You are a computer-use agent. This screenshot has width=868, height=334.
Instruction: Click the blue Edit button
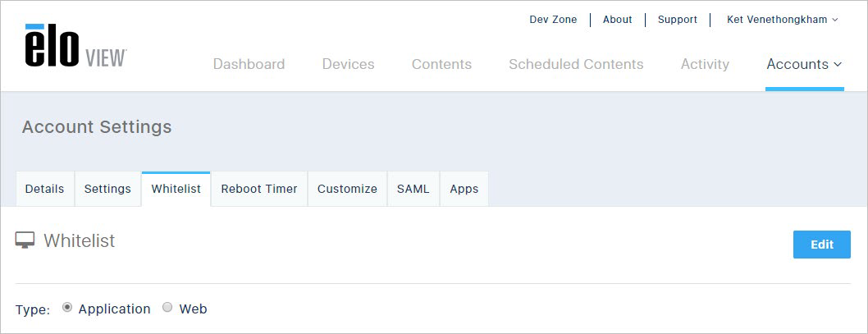[821, 245]
